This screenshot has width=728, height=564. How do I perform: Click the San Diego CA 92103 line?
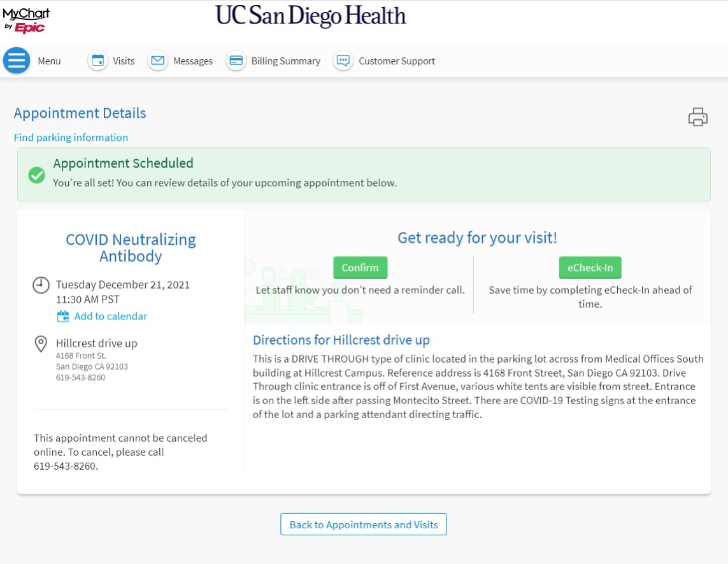(92, 366)
